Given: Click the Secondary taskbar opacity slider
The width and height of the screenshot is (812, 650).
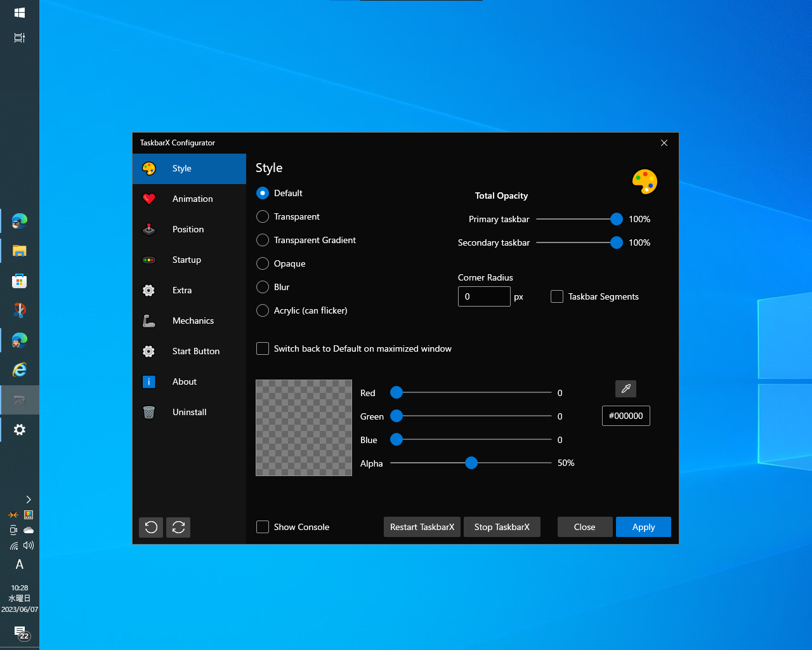Looking at the screenshot, I should 579,242.
